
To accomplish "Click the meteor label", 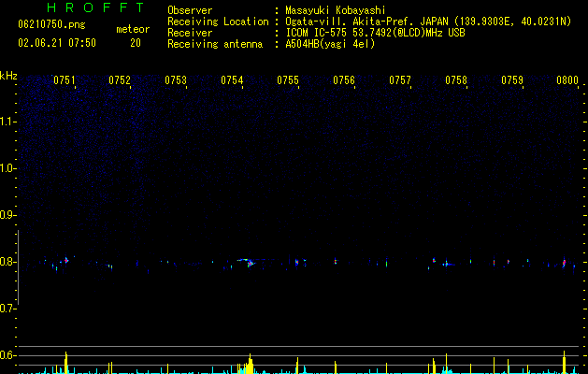I will pos(133,29).
